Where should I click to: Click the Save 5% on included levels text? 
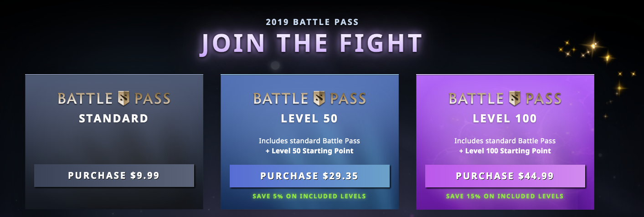pos(309,197)
